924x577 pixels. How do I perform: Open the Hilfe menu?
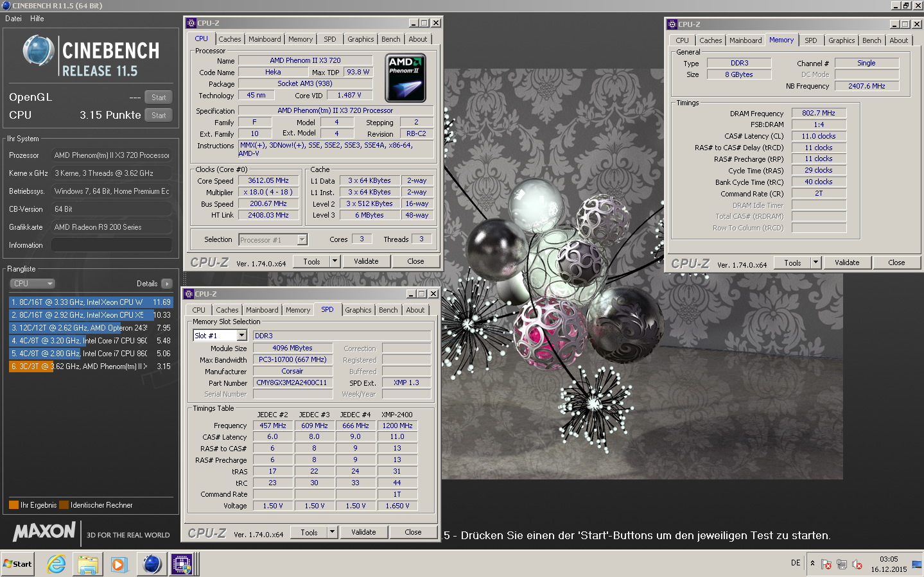click(x=37, y=19)
